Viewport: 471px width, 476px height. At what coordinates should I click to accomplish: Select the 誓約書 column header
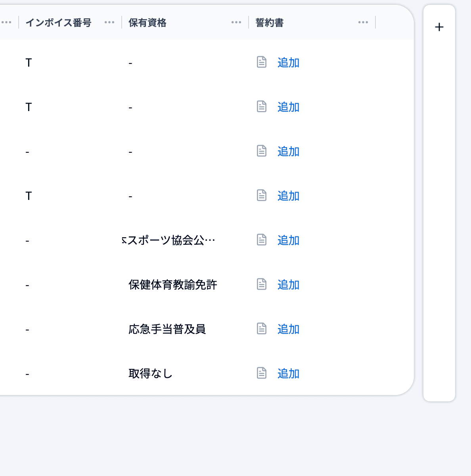click(x=270, y=23)
